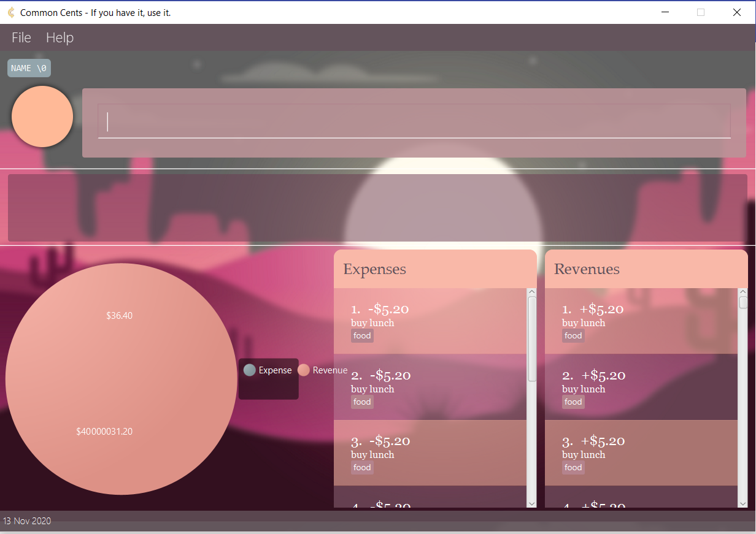Select revenue entry 2. +$5.20
The image size is (756, 534).
(641, 387)
